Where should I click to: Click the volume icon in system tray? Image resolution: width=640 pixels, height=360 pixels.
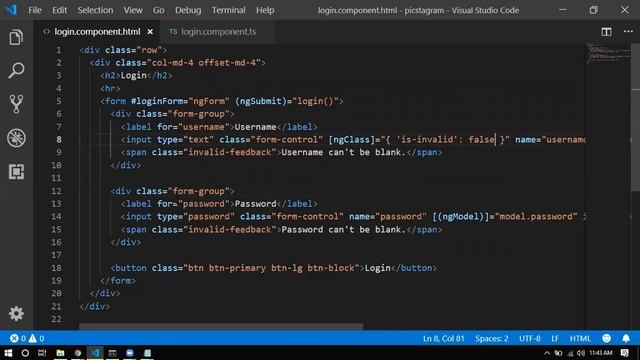pos(581,353)
